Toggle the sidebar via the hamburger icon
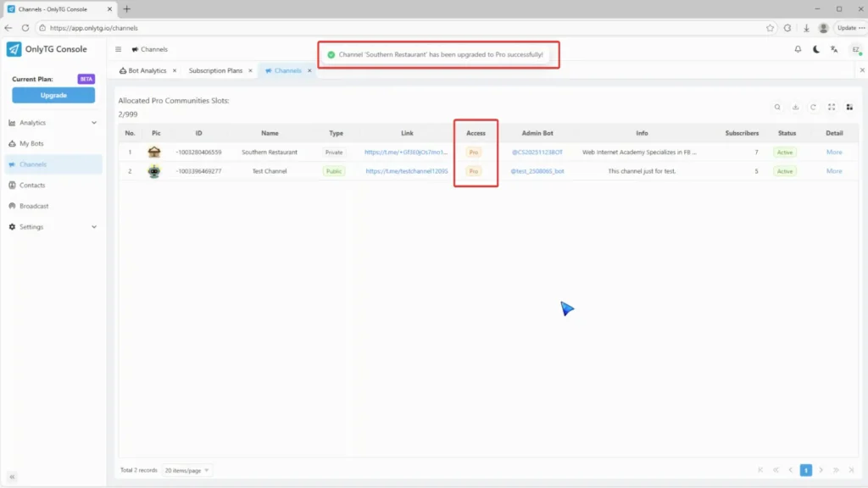Screen dimensions: 868x488 (x=119, y=49)
